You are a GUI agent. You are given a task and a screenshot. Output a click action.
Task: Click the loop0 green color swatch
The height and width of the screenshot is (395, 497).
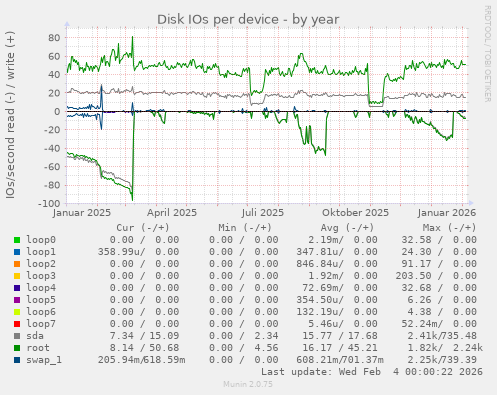point(17,240)
